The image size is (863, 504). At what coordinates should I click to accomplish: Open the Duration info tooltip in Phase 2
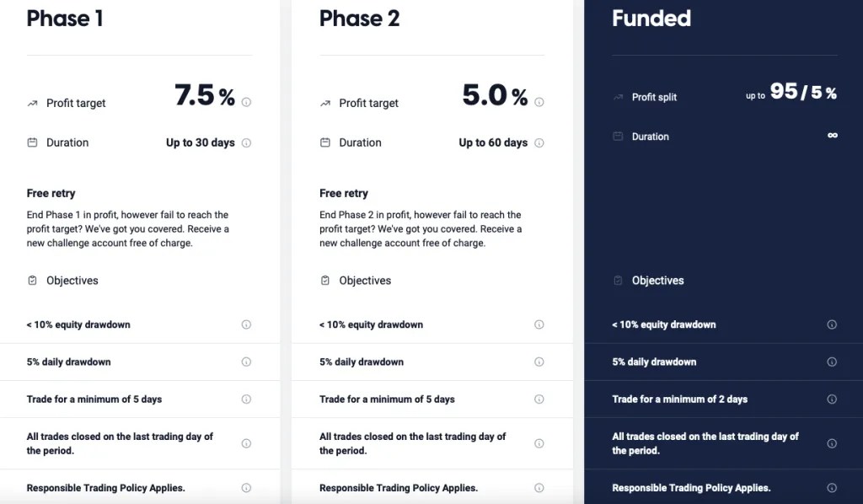tap(540, 142)
